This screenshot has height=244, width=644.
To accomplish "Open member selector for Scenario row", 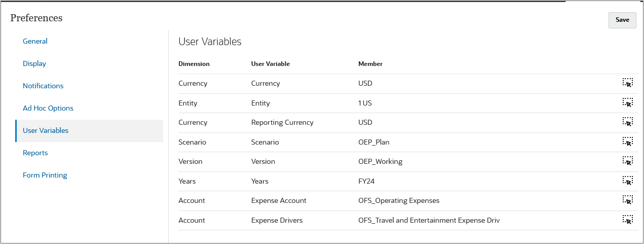I will [x=628, y=142].
